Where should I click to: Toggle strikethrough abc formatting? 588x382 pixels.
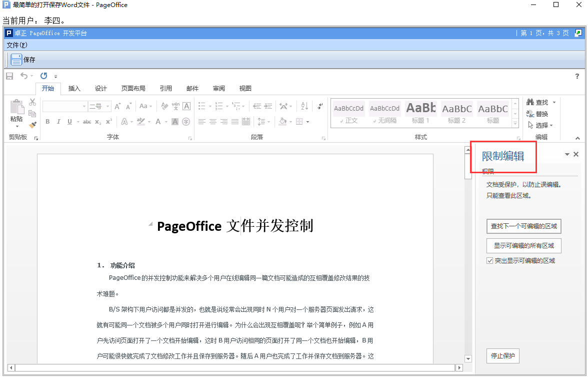pyautogui.click(x=87, y=122)
